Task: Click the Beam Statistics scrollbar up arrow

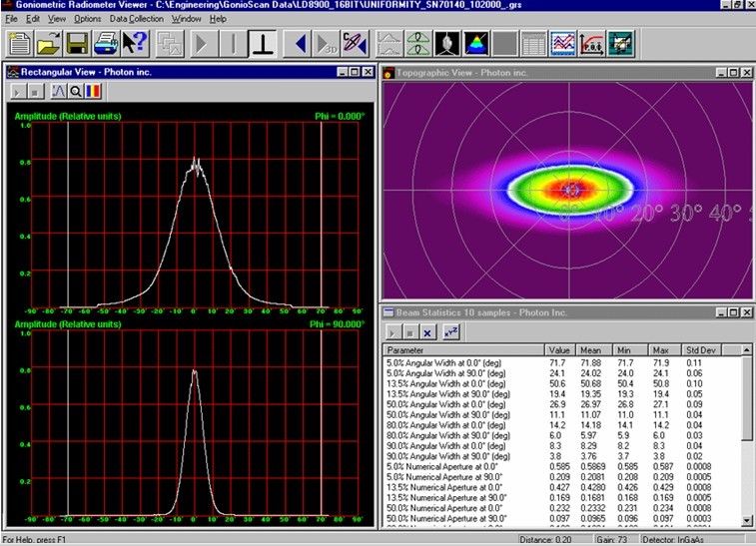Action: point(748,350)
